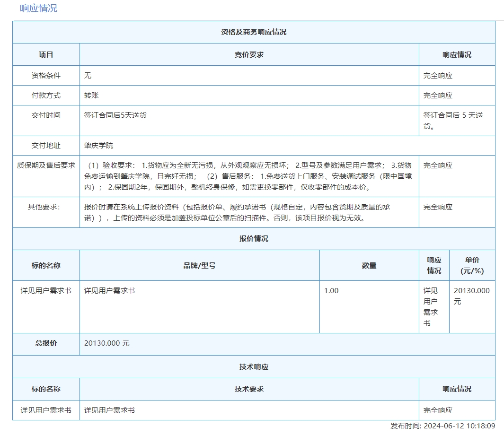Click the 总报价 row label
This screenshot has width=504, height=435.
46,343
